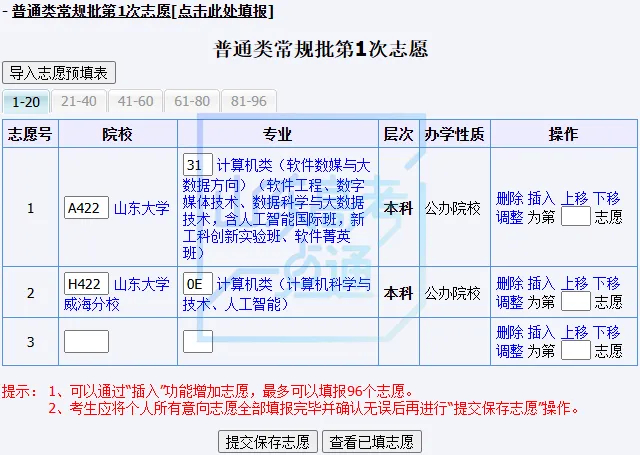Click the 计算机类（软件数媒与大数据方向） major text
The image size is (640, 455).
tap(277, 209)
